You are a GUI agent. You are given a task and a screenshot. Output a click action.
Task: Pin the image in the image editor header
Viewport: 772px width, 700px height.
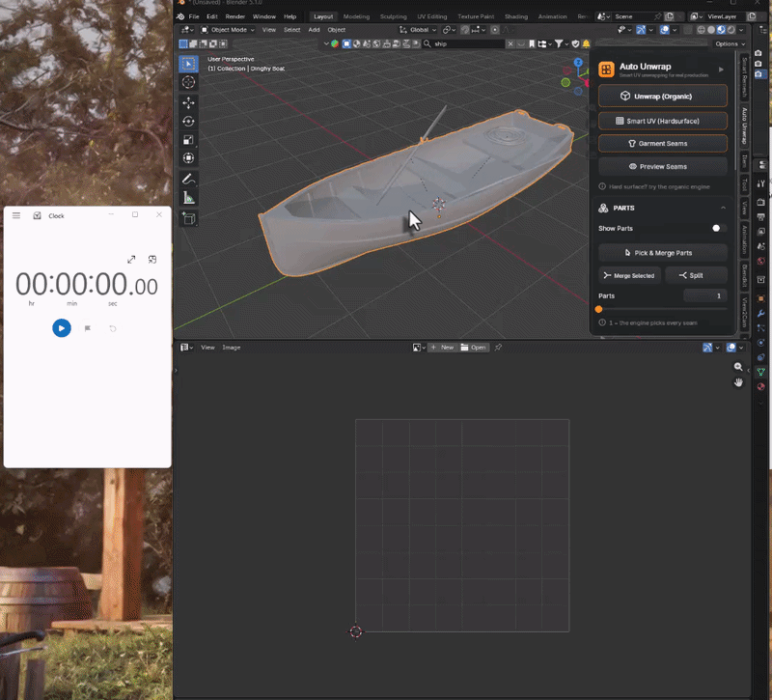click(498, 348)
